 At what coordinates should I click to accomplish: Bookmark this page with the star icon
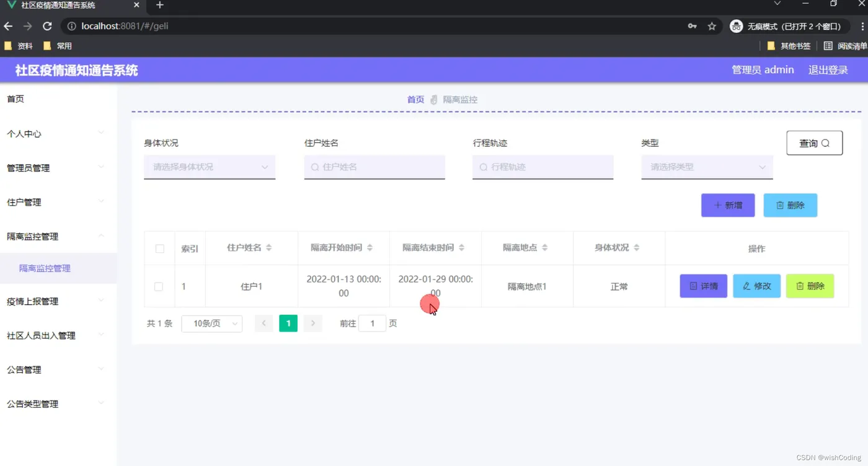pos(712,26)
